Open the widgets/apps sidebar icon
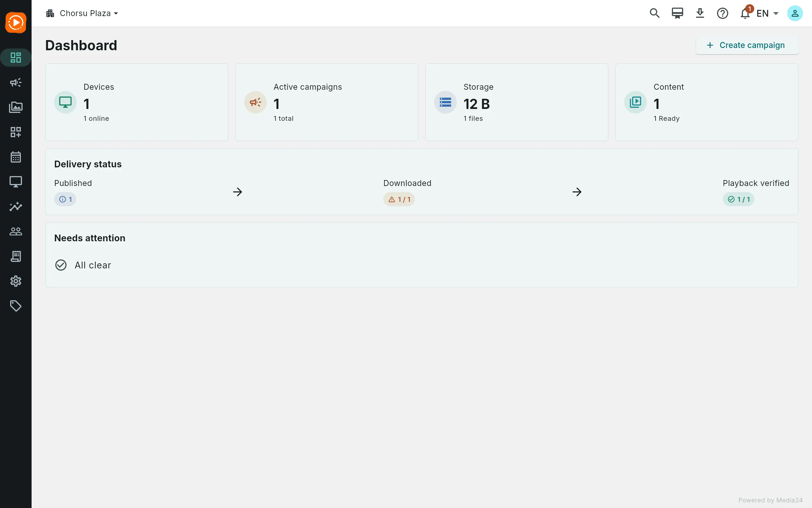The image size is (812, 508). [16, 132]
